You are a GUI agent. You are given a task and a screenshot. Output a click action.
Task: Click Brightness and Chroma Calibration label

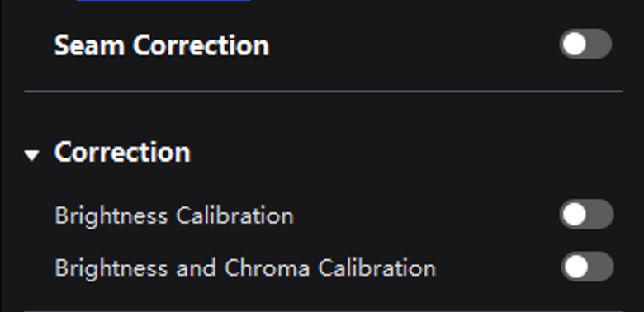[245, 268]
